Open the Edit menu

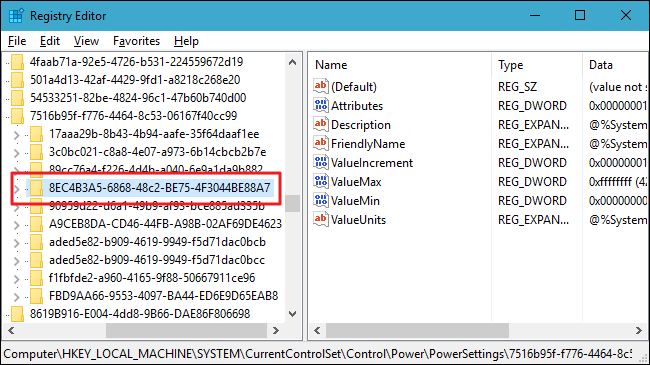[50, 41]
